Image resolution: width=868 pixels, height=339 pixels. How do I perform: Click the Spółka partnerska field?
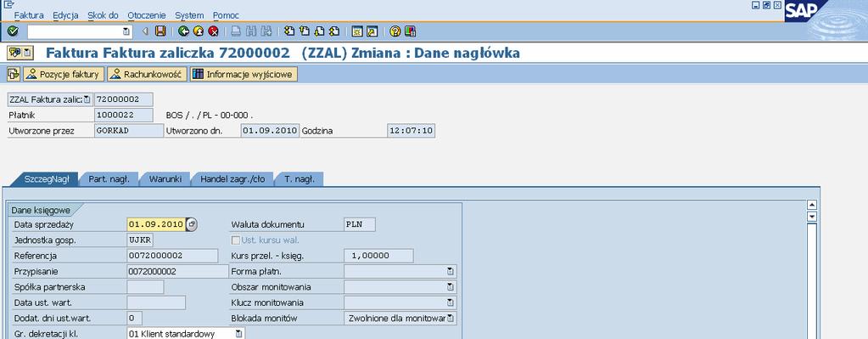[145, 287]
